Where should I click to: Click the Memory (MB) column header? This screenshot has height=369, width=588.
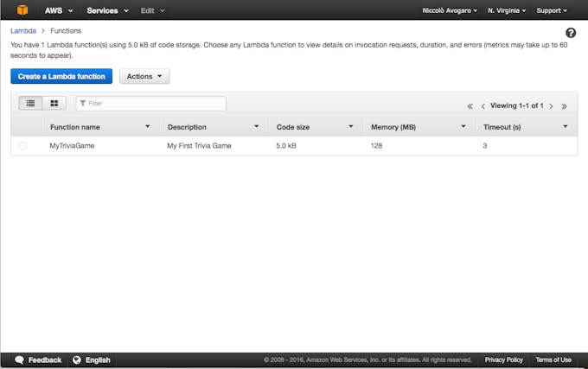393,127
